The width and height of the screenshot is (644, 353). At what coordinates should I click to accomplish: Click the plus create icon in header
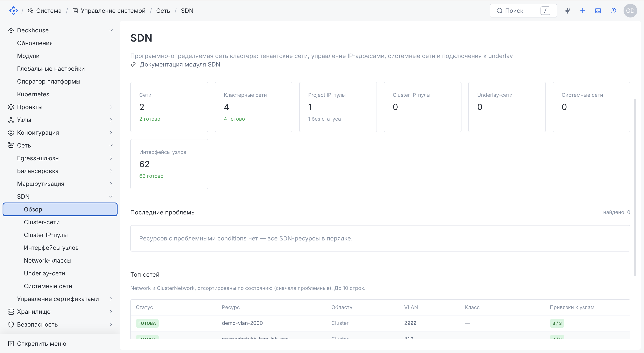(x=582, y=11)
